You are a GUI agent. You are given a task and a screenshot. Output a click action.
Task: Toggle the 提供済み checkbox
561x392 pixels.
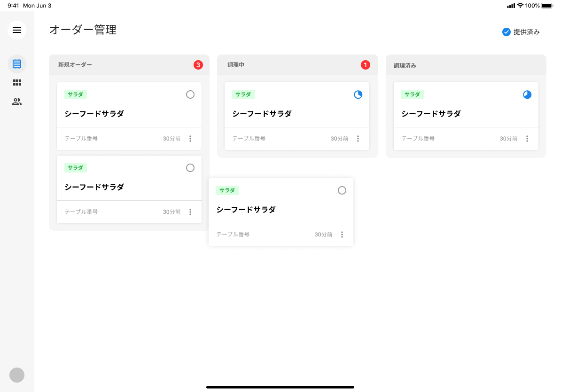[506, 32]
